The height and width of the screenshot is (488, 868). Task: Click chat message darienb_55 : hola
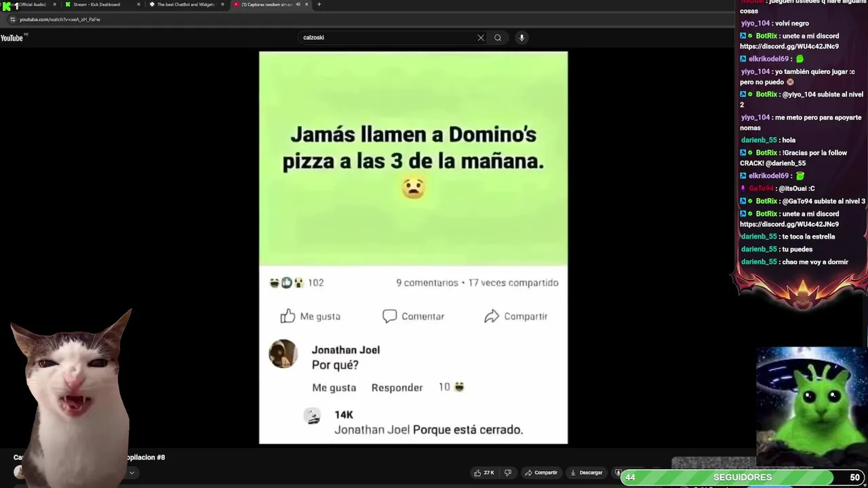click(768, 140)
